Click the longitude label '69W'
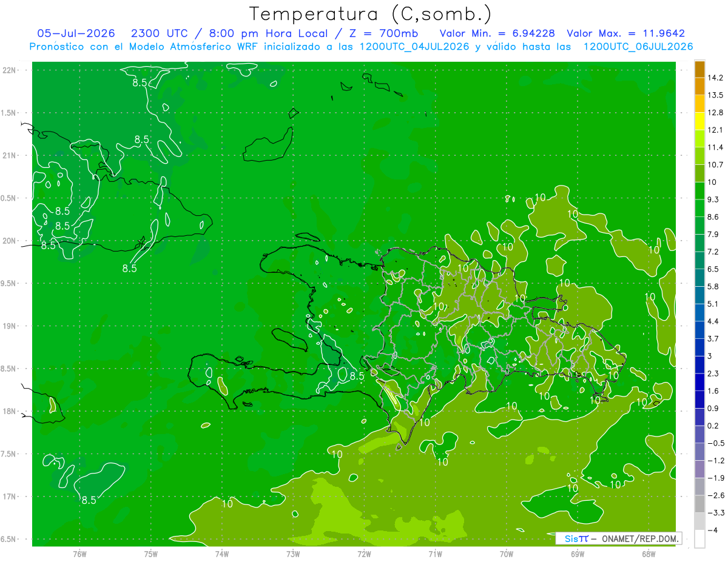The width and height of the screenshot is (728, 562). [577, 554]
